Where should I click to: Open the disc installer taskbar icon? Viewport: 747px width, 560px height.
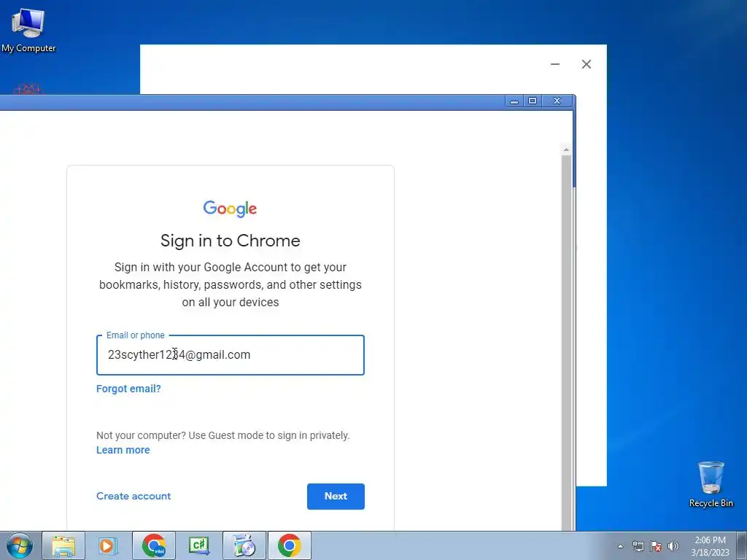tap(244, 545)
